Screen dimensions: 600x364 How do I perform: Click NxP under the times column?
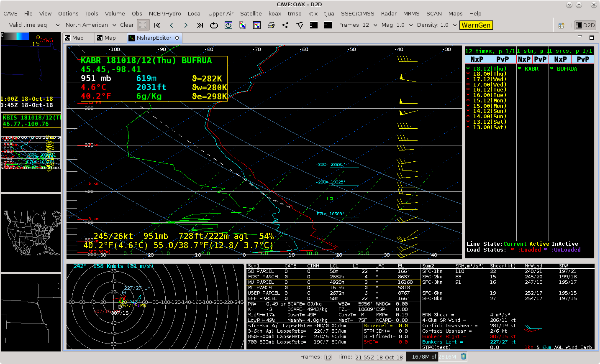[x=477, y=59]
